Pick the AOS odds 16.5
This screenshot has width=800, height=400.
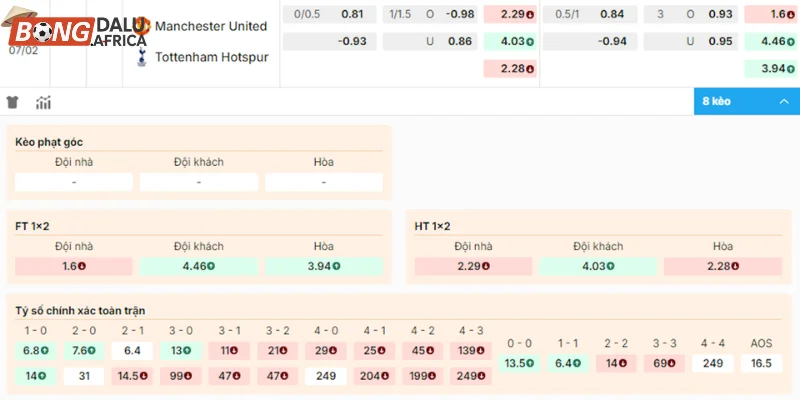tap(762, 363)
